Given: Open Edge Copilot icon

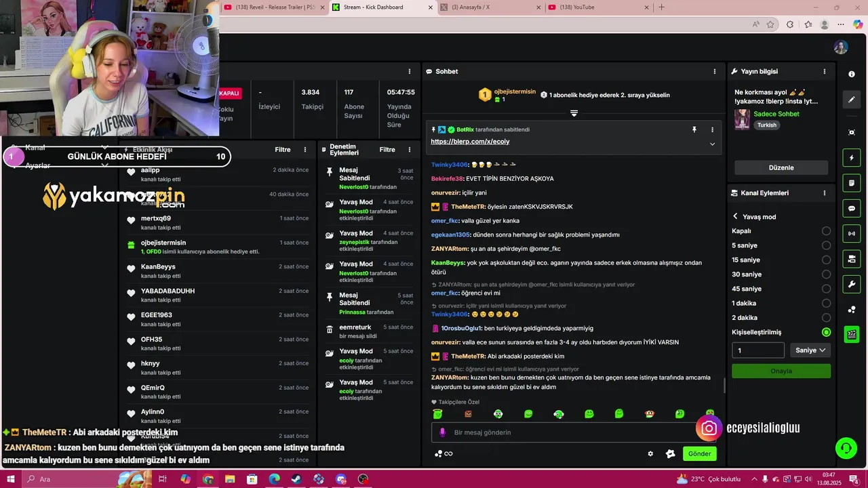Looking at the screenshot, I should (857, 24).
